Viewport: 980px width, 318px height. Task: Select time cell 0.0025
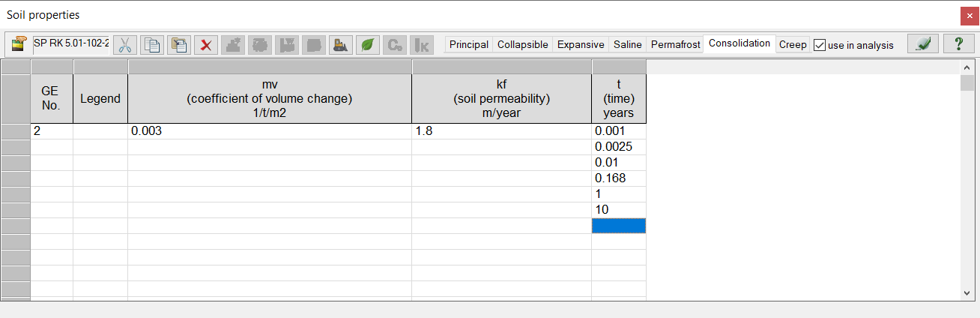pos(619,147)
